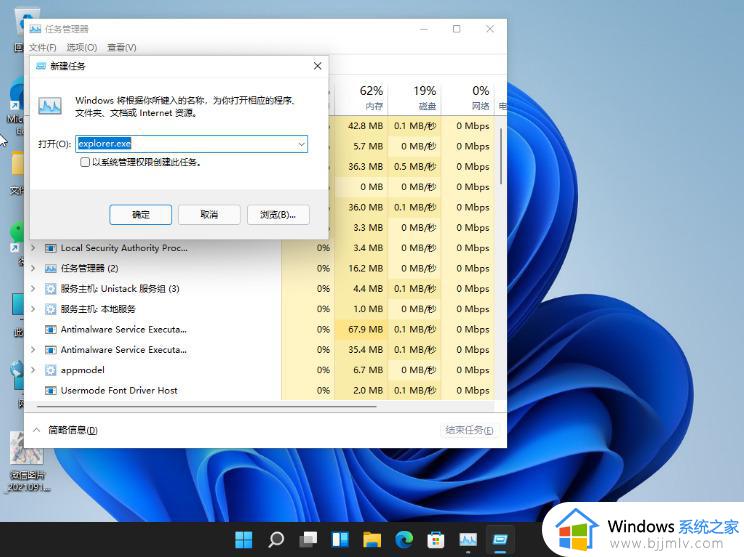Sort by 磁盘 19% column header
The image size is (744, 557).
point(415,97)
